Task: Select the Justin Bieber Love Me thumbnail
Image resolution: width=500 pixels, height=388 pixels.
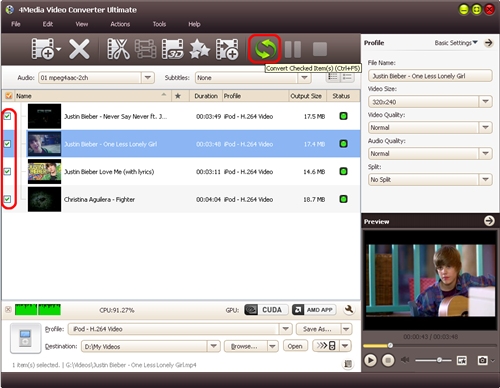Action: click(44, 171)
